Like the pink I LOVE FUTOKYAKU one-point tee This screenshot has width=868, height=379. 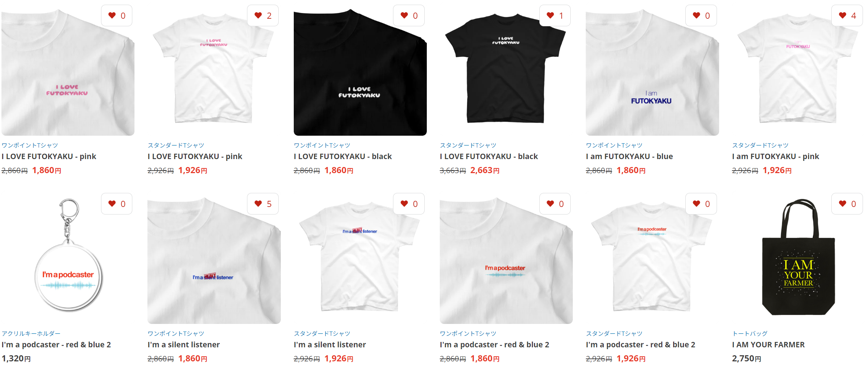[117, 15]
